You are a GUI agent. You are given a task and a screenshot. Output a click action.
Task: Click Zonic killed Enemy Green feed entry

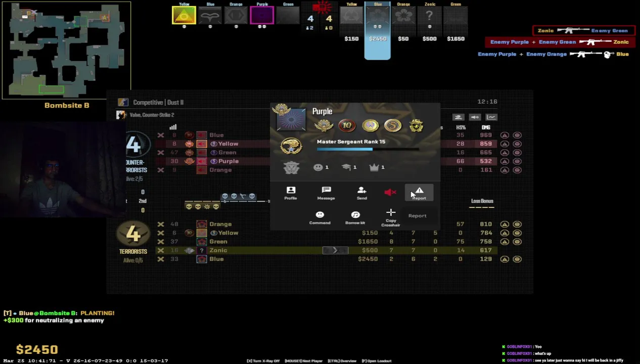(x=584, y=30)
